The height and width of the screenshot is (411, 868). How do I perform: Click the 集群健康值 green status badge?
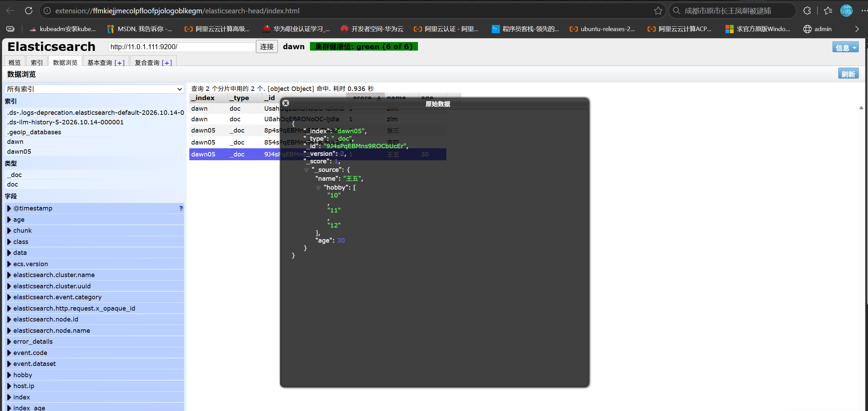click(x=364, y=46)
